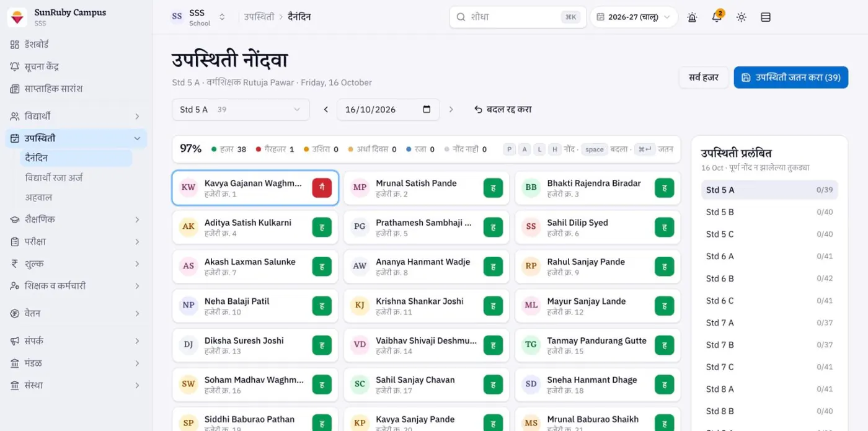Collapse the उपस्थिती sidebar section

(x=76, y=138)
